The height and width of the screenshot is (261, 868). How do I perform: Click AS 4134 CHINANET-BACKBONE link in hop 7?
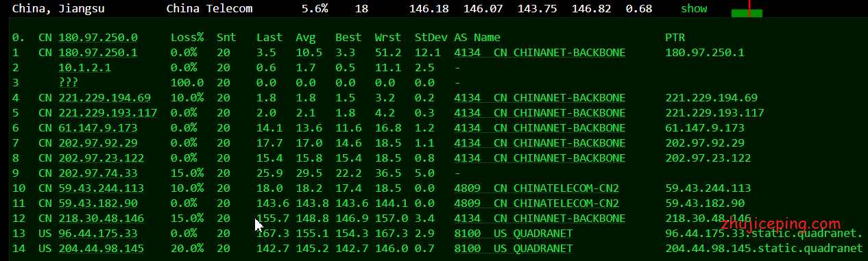pyautogui.click(x=540, y=143)
